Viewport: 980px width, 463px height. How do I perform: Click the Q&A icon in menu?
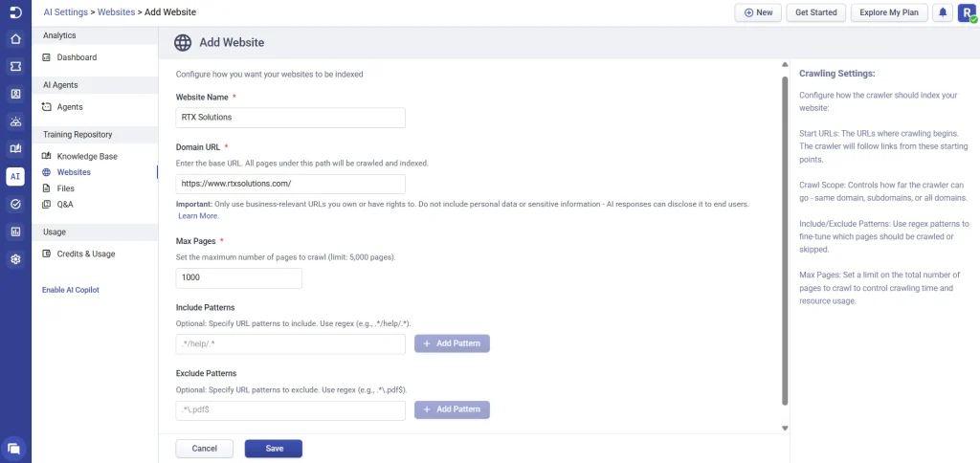[46, 205]
